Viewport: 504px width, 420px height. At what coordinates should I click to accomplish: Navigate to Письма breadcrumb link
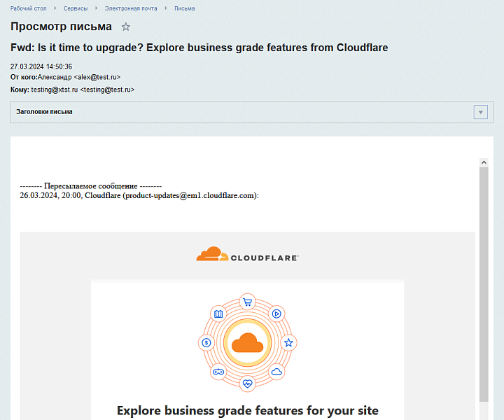pyautogui.click(x=185, y=8)
